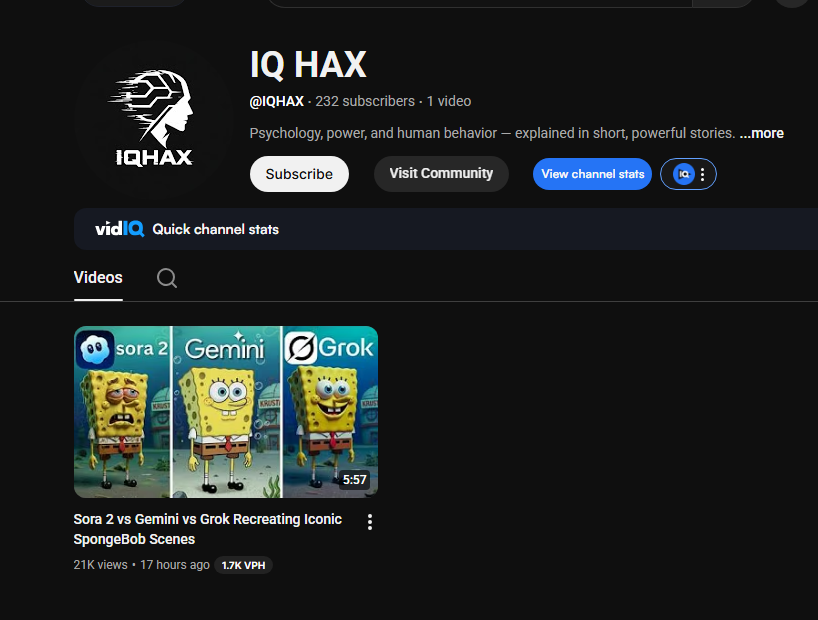This screenshot has width=818, height=620.
Task: Open three-dot menu beside video title
Action: [369, 522]
